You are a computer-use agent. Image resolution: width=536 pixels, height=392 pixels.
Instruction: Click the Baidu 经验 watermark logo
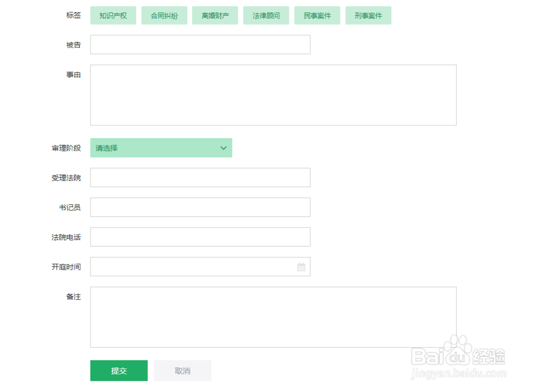[x=457, y=355]
